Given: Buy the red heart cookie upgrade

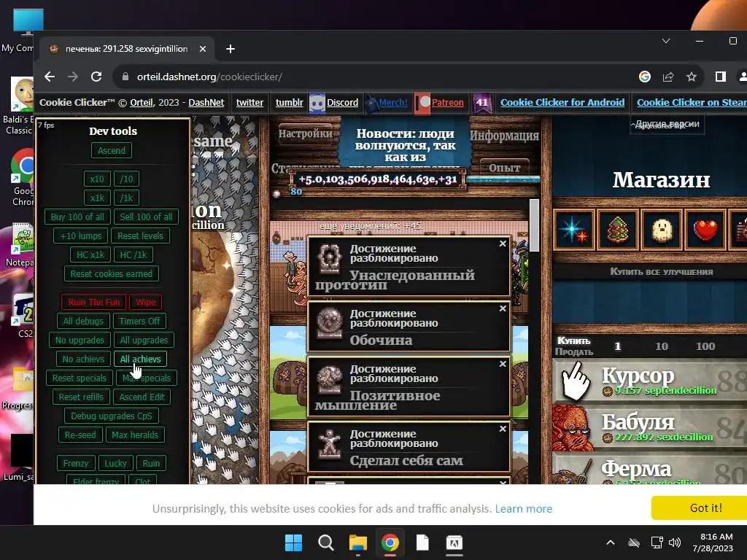Looking at the screenshot, I should coord(705,230).
